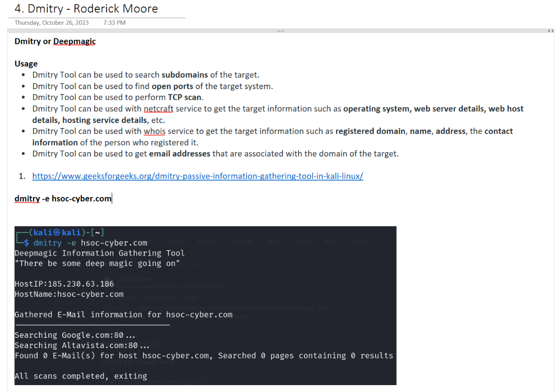Click "Gathered E-Mail information for hsoc-cyber.com" line
The height and width of the screenshot is (392, 558).
pos(124,315)
